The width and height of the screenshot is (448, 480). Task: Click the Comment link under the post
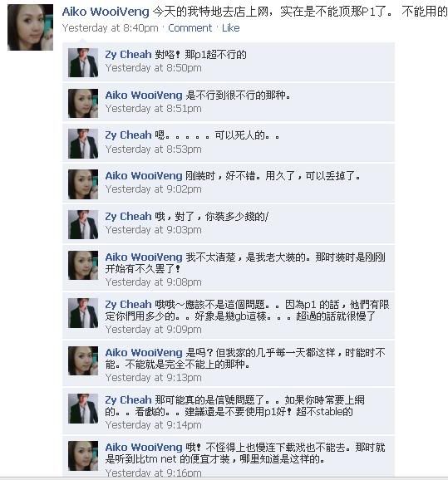pyautogui.click(x=190, y=28)
